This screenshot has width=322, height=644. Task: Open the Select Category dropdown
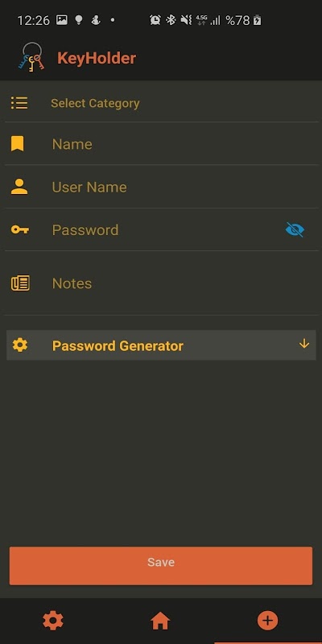click(x=161, y=103)
